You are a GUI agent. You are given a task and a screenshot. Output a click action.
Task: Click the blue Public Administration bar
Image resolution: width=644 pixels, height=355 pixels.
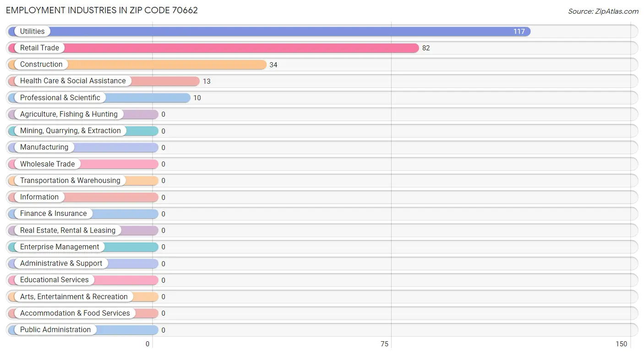point(83,329)
